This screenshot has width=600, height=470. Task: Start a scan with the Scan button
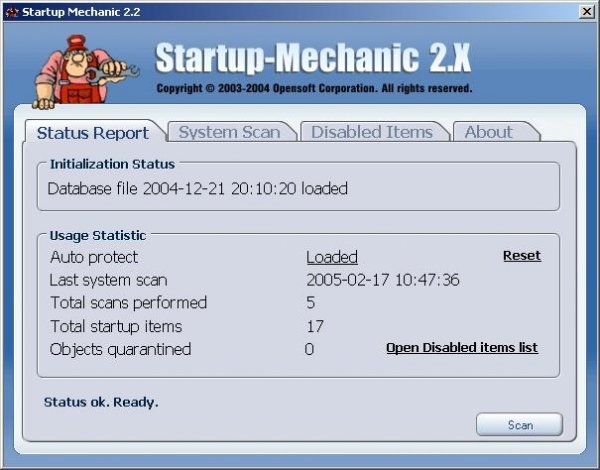pos(520,424)
